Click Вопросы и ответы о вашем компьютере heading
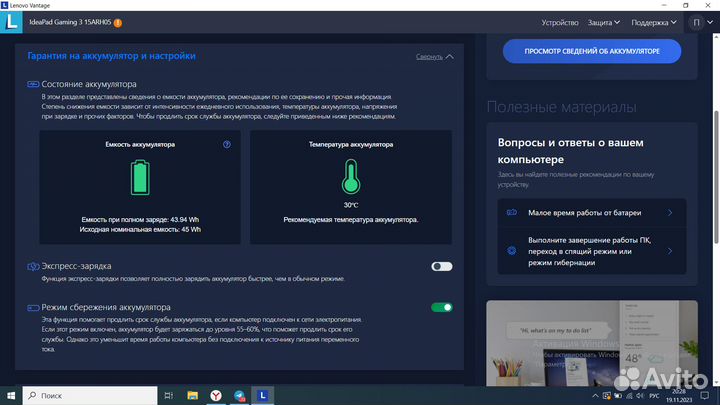This screenshot has width=720, height=405. tap(570, 151)
